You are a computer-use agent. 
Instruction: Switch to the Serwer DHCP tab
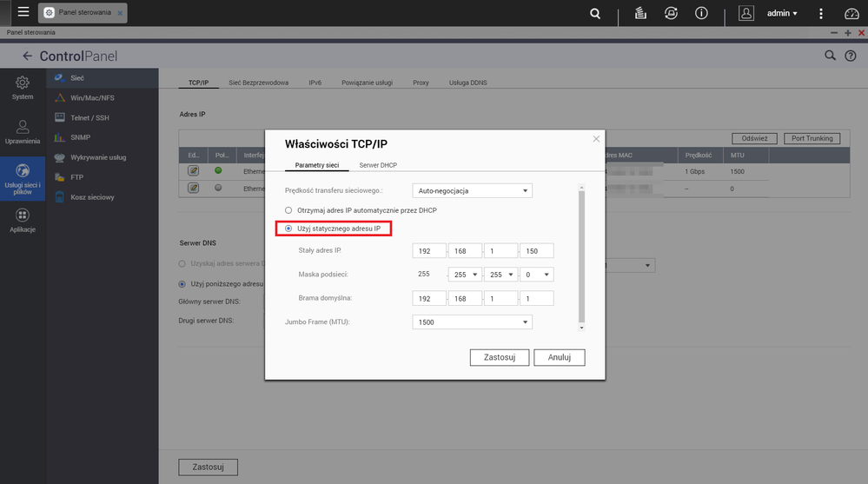pos(378,164)
